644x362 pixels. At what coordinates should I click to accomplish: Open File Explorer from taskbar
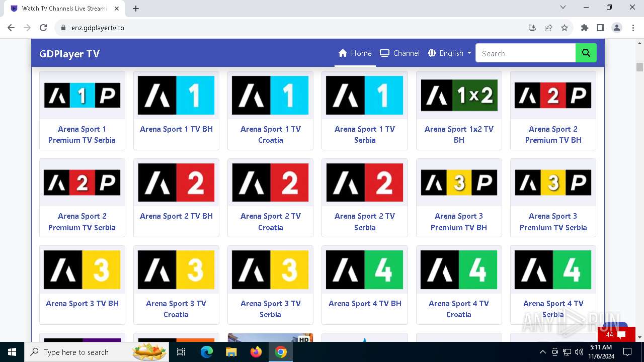[x=231, y=352]
